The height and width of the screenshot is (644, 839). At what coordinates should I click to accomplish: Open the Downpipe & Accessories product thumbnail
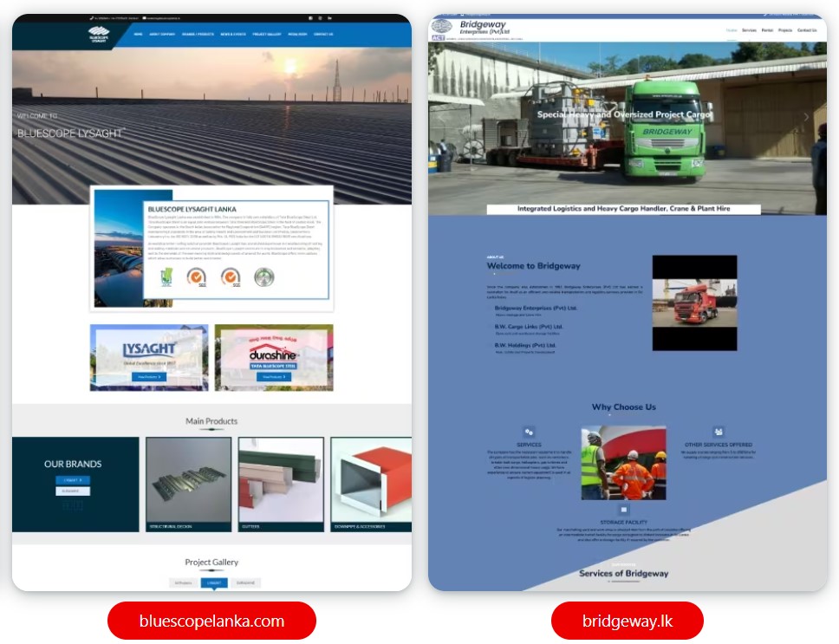point(371,484)
